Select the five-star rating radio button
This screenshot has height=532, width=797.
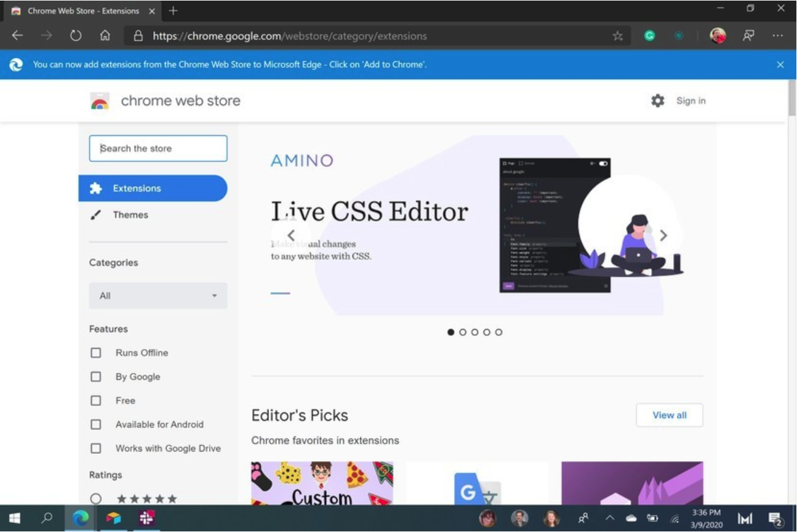pyautogui.click(x=95, y=498)
